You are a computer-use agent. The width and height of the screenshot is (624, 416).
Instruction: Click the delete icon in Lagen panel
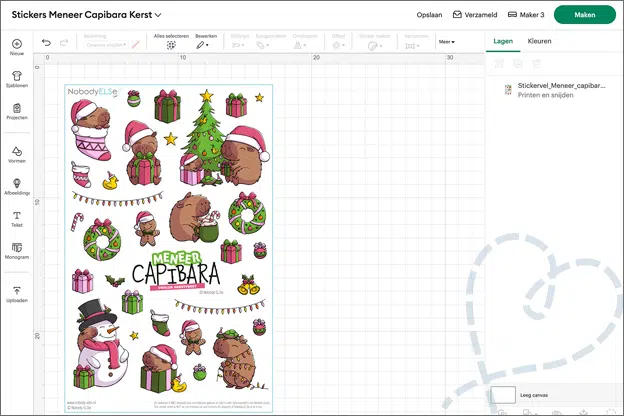(536, 63)
